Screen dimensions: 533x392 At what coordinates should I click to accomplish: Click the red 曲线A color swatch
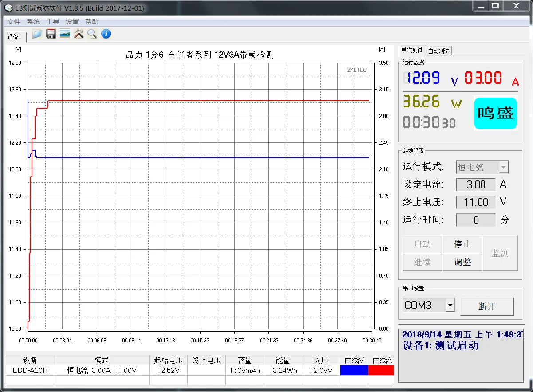(381, 370)
